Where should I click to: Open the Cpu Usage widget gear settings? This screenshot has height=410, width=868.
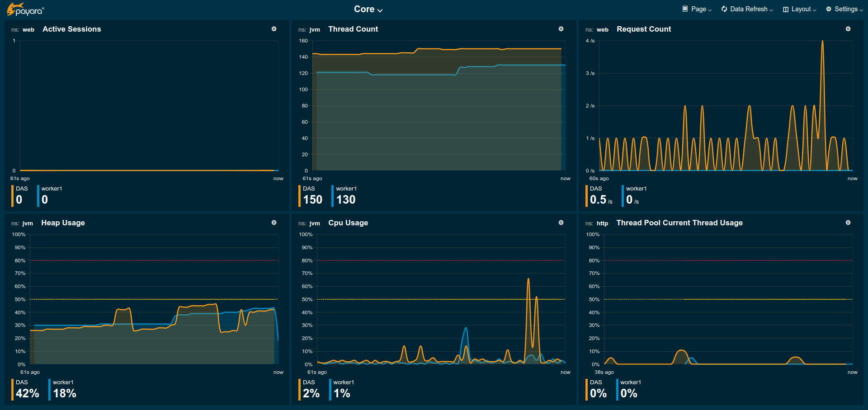561,223
